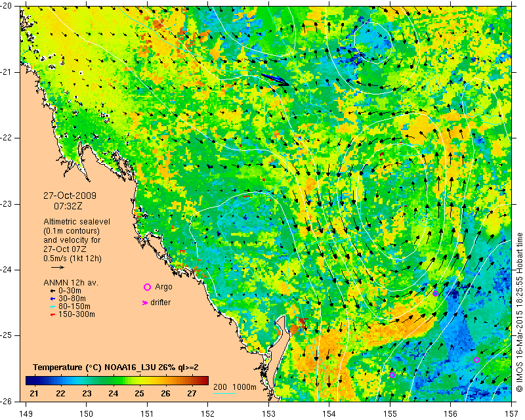Screen dimensions: 525x420
Task: Click the time label 07:32Z
Action: point(68,206)
